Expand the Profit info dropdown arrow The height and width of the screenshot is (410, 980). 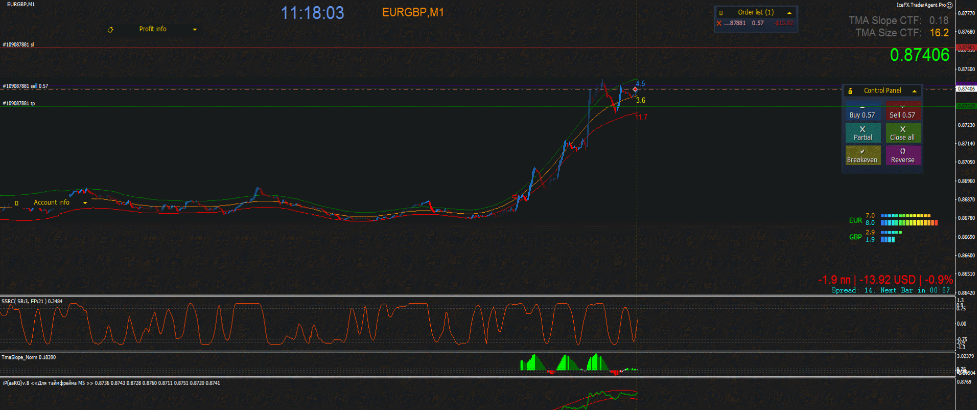195,30
